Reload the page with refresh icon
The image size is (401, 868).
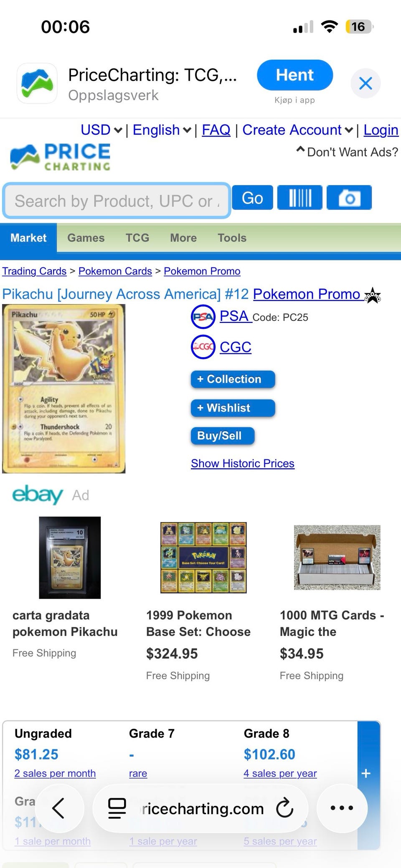point(285,808)
